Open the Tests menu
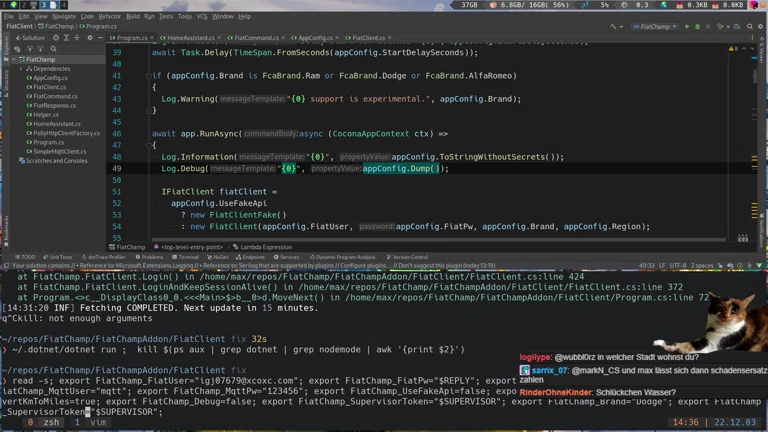 [166, 16]
